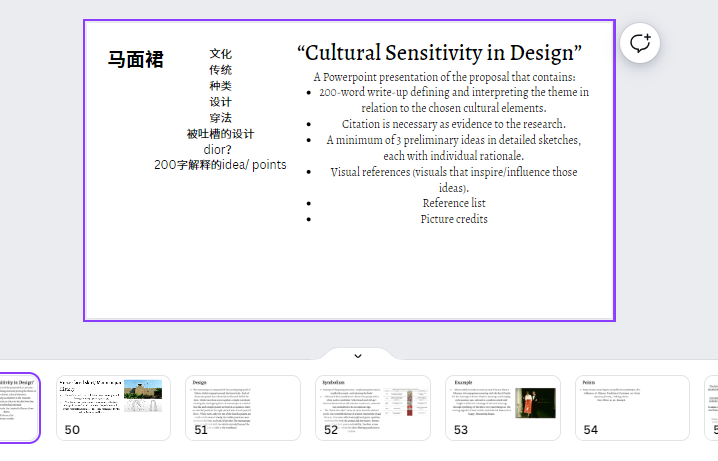Click the "A Powerpoint presentation of the proposal" line
The width and height of the screenshot is (718, 461).
pyautogui.click(x=444, y=76)
